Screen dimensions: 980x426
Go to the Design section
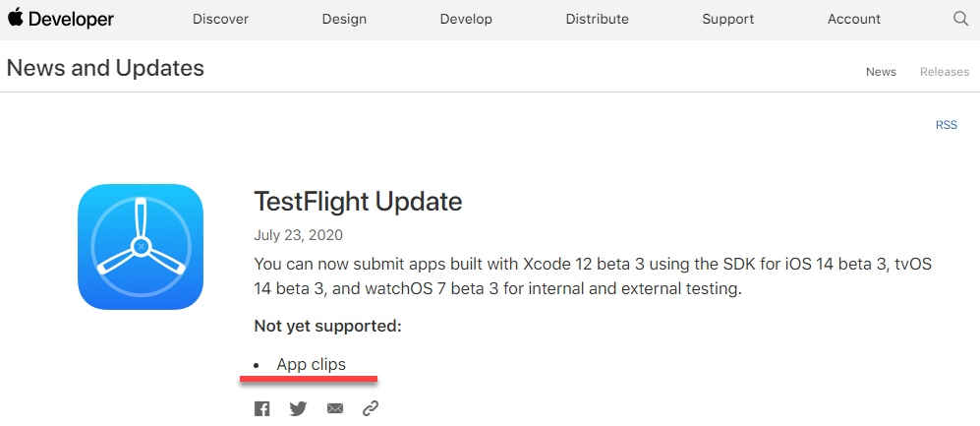click(344, 20)
